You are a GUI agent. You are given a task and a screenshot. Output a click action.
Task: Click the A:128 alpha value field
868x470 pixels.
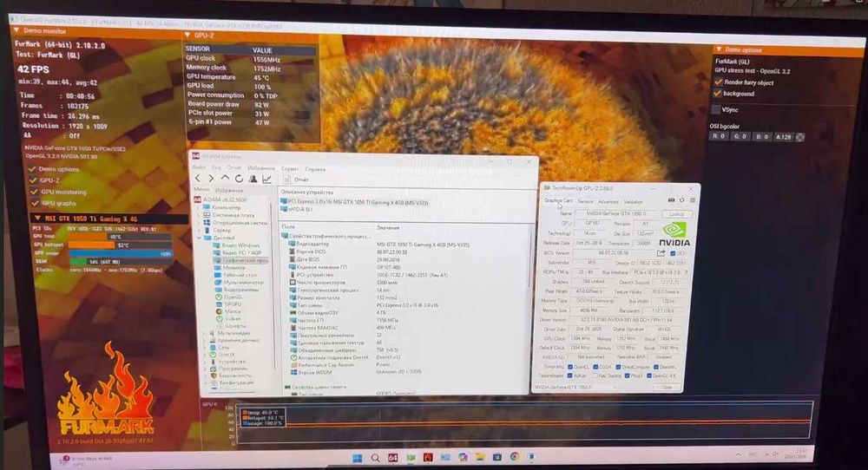pos(783,136)
